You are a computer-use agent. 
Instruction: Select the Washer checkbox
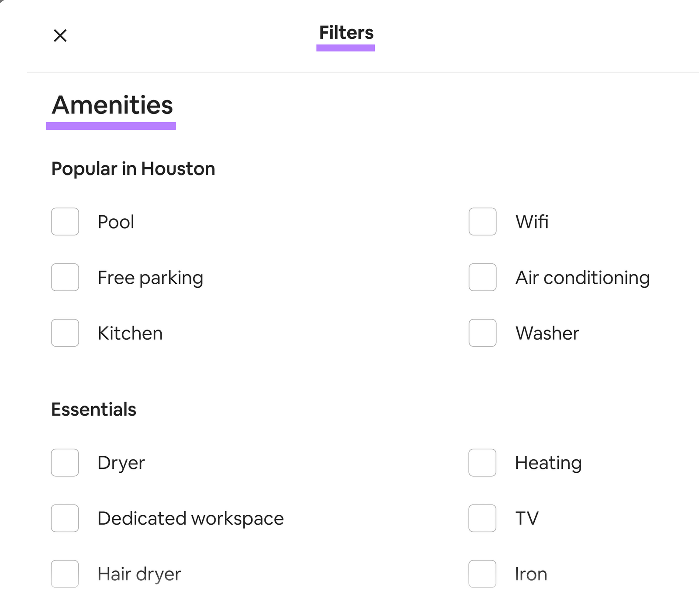coord(481,333)
